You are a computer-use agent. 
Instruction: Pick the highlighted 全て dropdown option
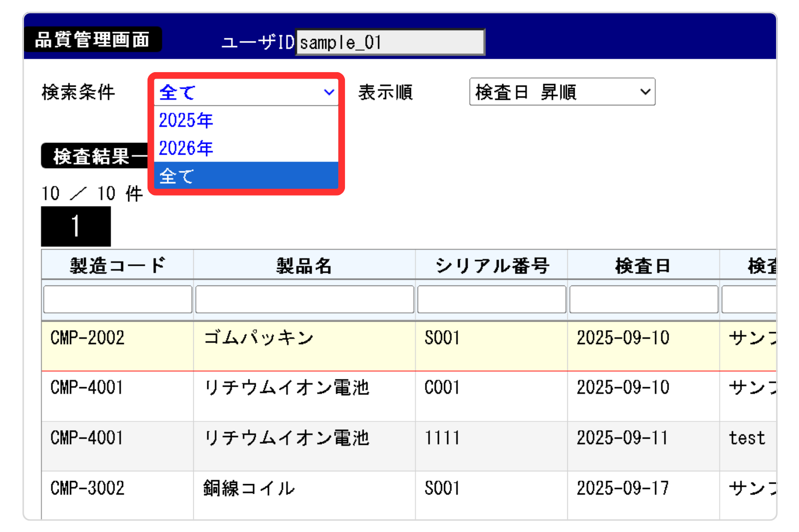click(x=246, y=176)
